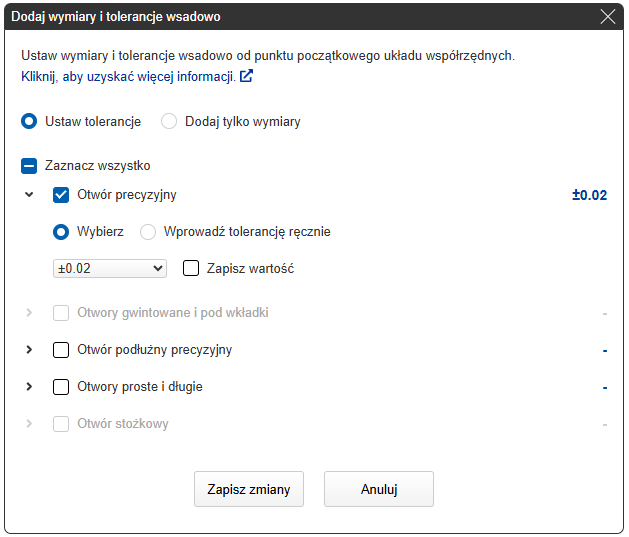Open the Kliknij, aby uzyskać więcej informacji link
The height and width of the screenshot is (537, 629).
click(x=128, y=76)
